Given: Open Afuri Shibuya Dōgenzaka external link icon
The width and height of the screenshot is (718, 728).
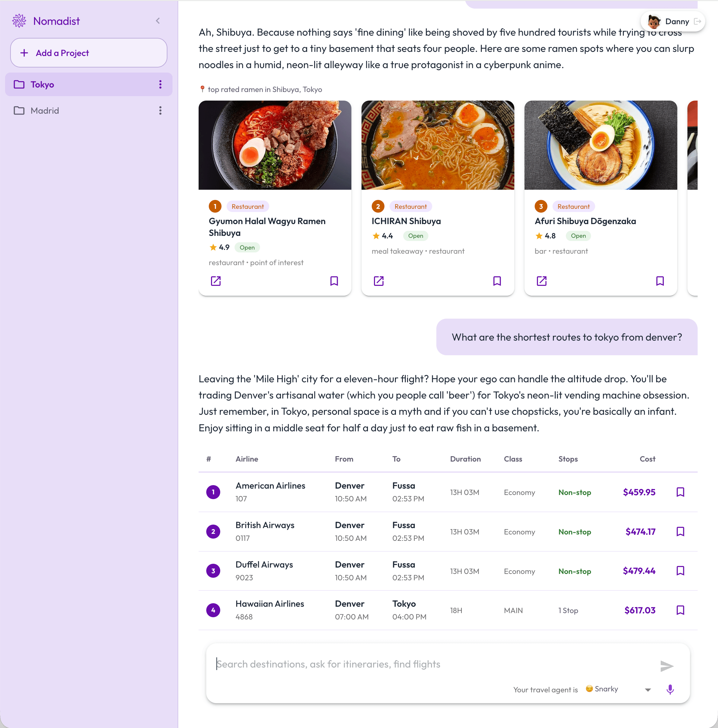Looking at the screenshot, I should (x=541, y=281).
